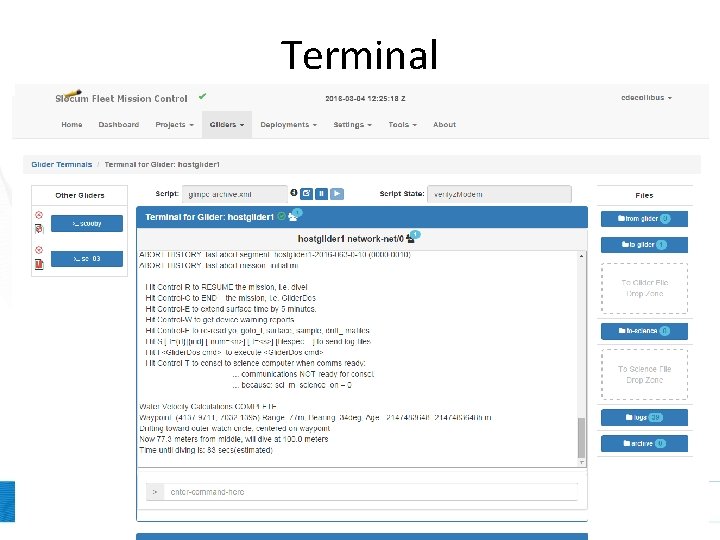The width and height of the screenshot is (720, 540).
Task: Click the timestamp in the header bar
Action: [x=366, y=98]
